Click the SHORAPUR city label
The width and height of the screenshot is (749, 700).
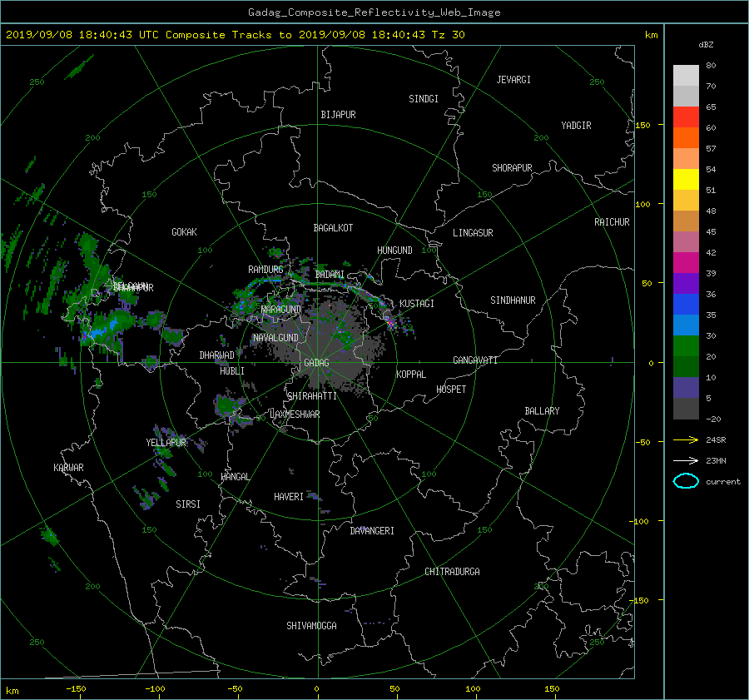512,168
